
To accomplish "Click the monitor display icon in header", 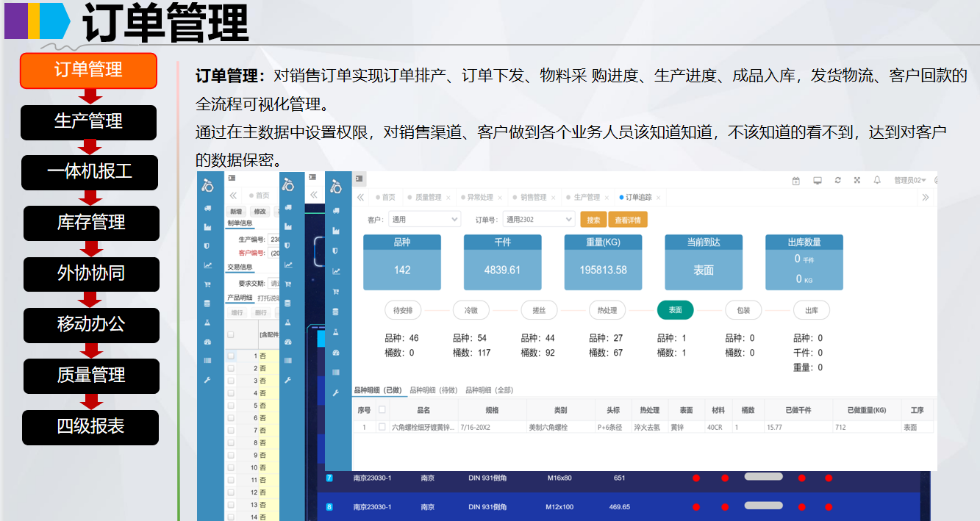I will (817, 181).
